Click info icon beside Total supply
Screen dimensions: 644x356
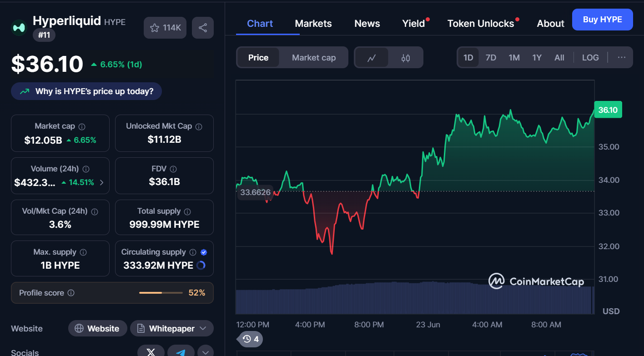click(x=187, y=211)
